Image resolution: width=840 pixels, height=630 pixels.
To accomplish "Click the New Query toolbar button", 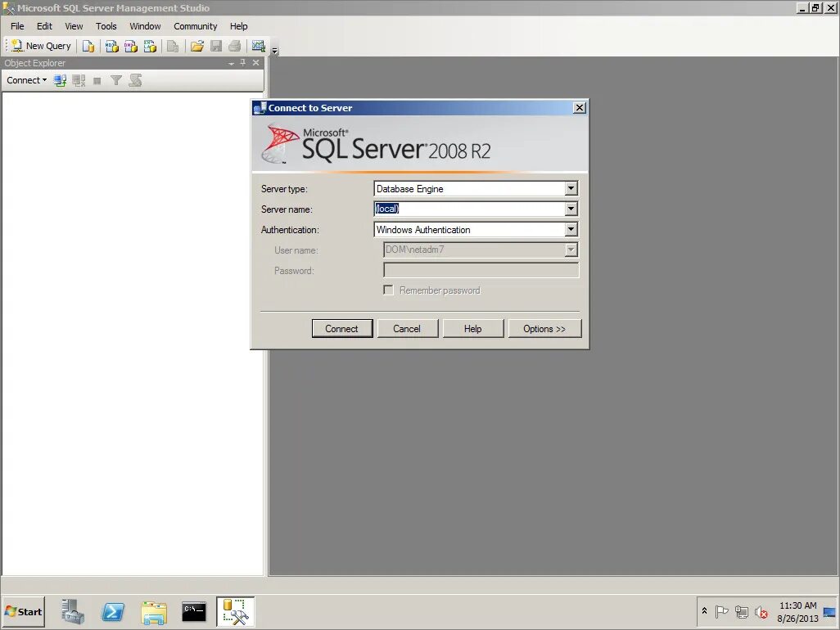I will click(41, 46).
